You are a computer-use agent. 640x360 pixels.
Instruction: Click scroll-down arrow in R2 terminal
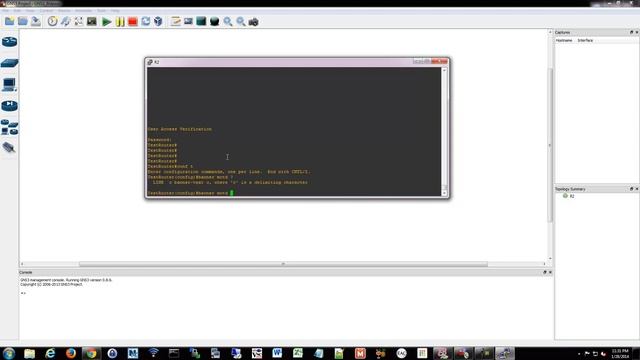(444, 193)
